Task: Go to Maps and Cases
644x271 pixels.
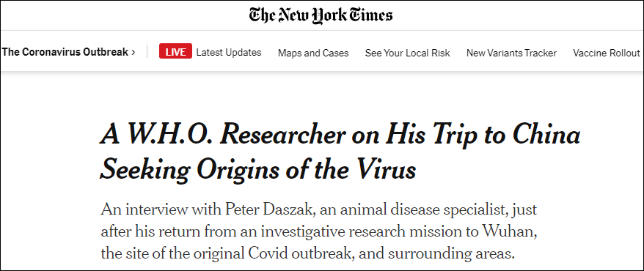Action: coord(313,53)
